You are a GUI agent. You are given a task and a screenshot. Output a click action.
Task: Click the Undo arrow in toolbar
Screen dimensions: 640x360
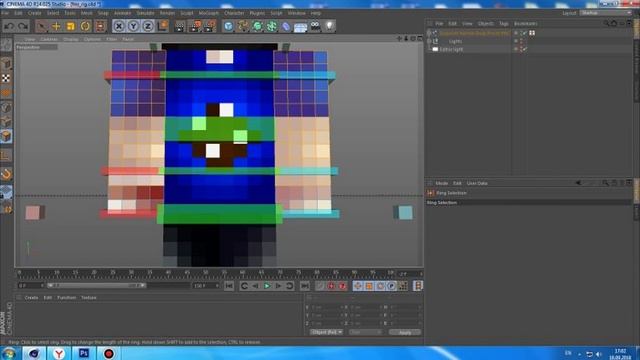point(9,26)
